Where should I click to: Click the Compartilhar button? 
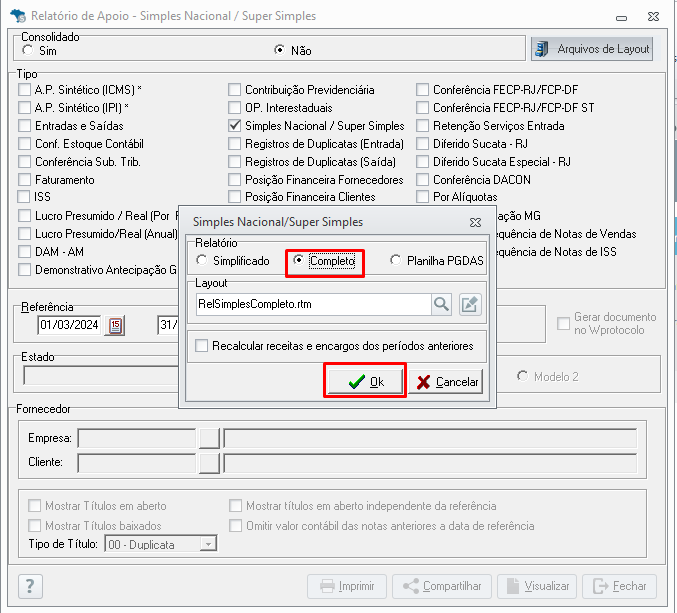442,586
